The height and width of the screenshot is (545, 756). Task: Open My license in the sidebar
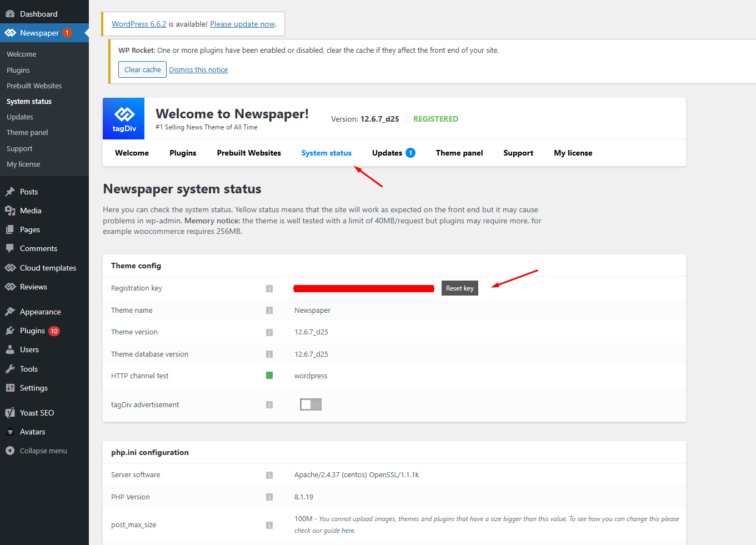point(23,164)
